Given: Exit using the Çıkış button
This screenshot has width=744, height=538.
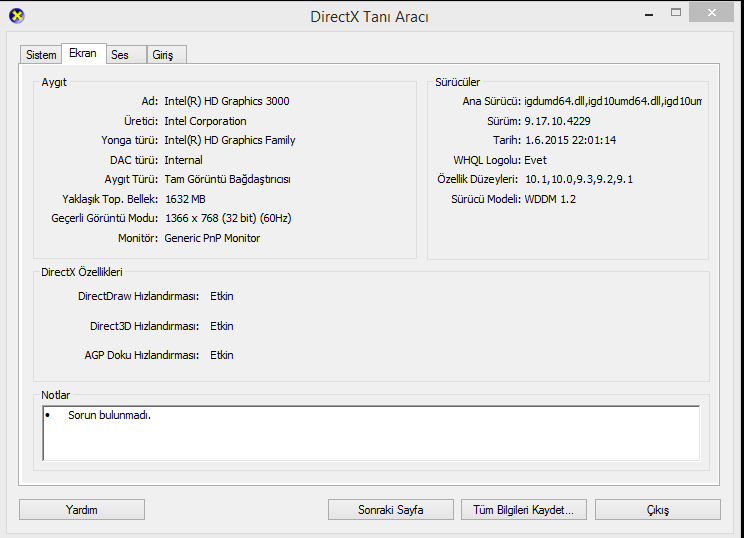Looking at the screenshot, I should pos(657,509).
